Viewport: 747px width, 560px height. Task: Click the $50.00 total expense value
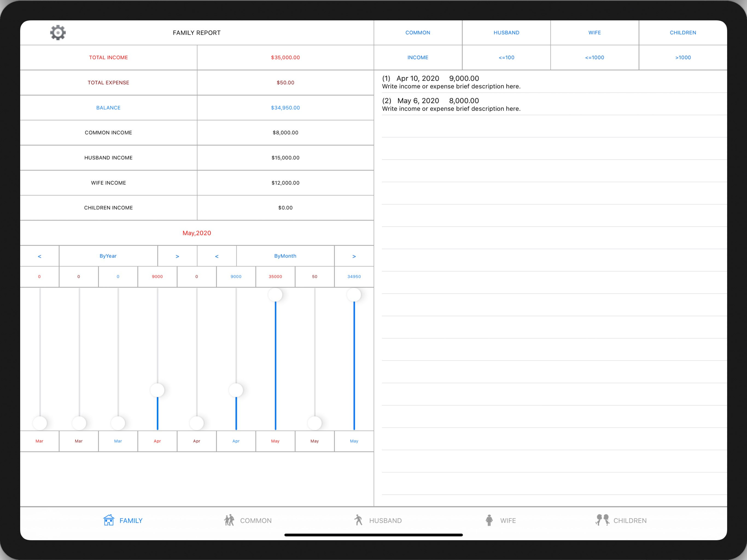coord(285,82)
